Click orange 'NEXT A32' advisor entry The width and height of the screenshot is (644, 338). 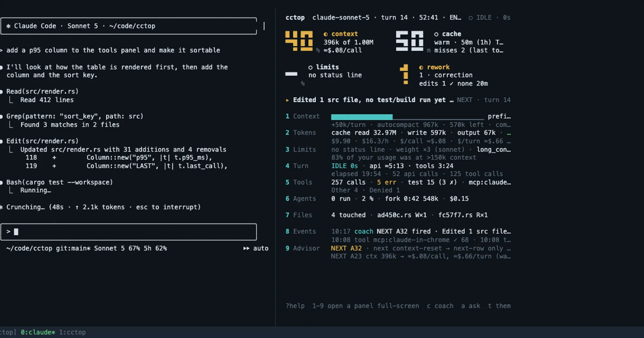pos(346,248)
